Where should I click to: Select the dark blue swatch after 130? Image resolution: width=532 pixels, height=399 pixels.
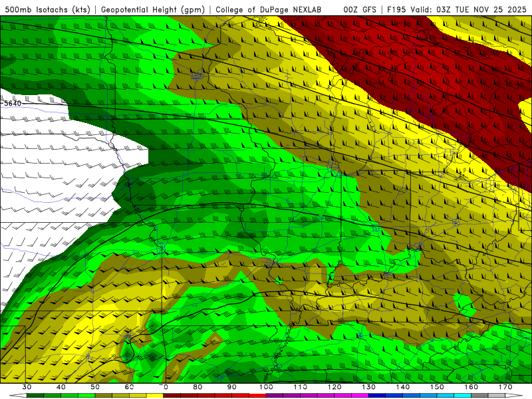377,396
